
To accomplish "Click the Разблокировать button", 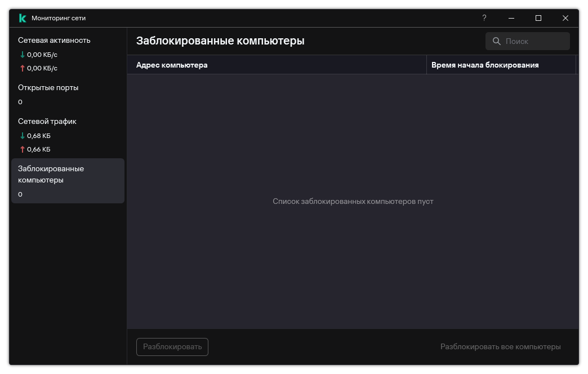I will click(x=172, y=346).
